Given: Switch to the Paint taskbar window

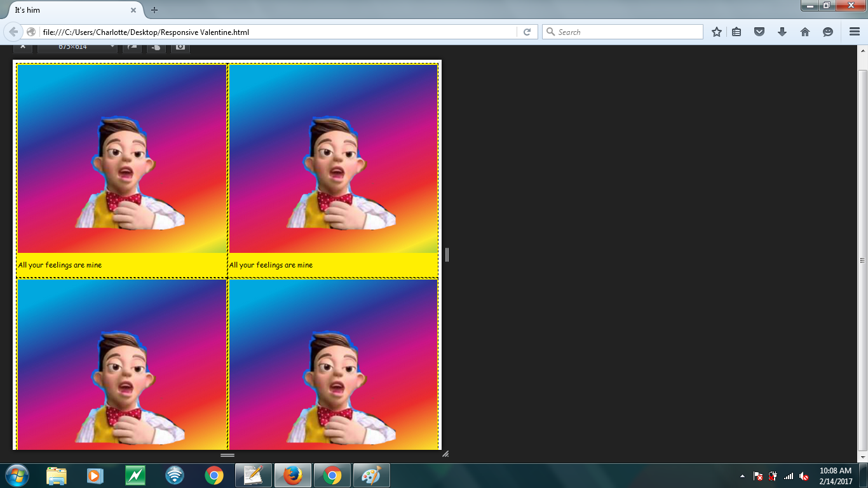Looking at the screenshot, I should (372, 475).
